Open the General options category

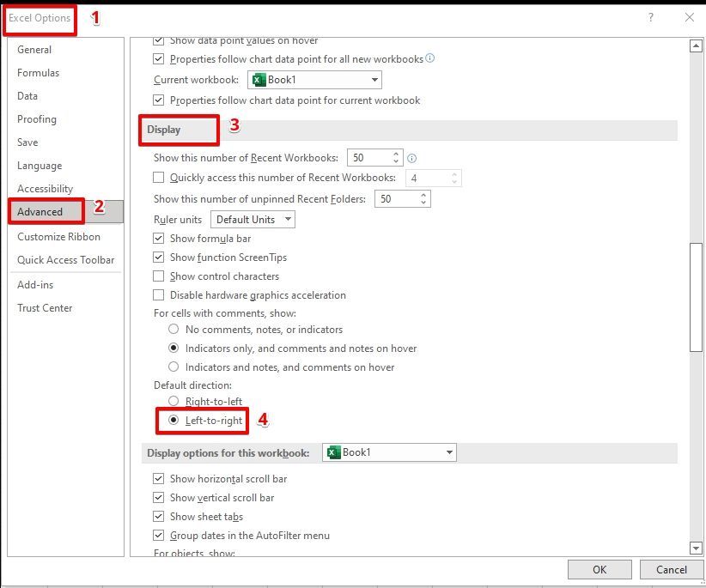click(x=34, y=50)
